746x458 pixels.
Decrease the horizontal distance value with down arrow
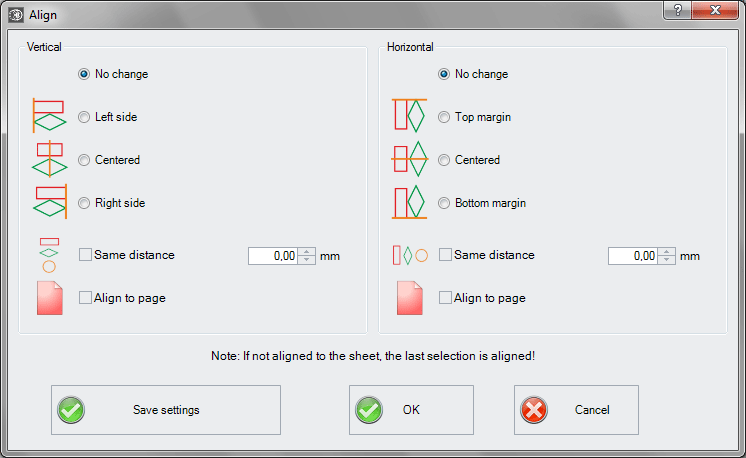click(x=667, y=260)
